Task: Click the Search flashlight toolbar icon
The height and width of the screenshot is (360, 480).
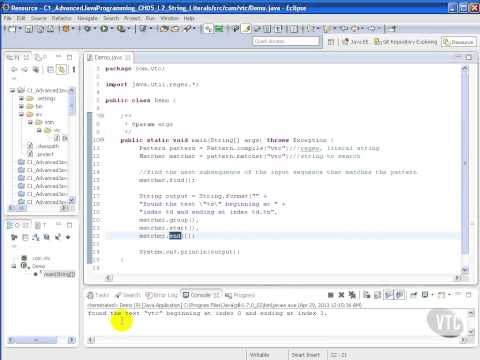Action: (x=188, y=29)
